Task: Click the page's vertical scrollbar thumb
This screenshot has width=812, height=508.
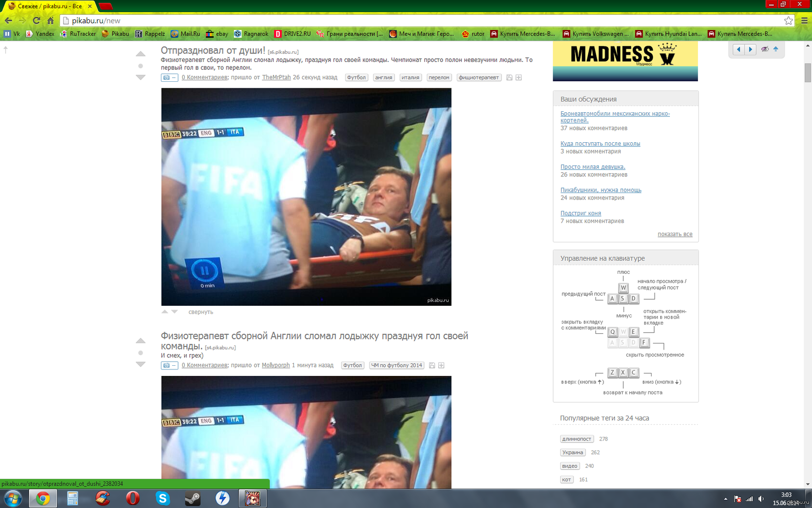Action: pyautogui.click(x=807, y=72)
